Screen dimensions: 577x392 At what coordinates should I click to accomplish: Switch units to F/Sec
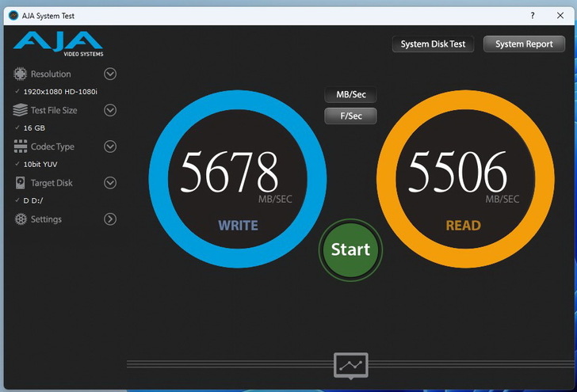pyautogui.click(x=350, y=116)
